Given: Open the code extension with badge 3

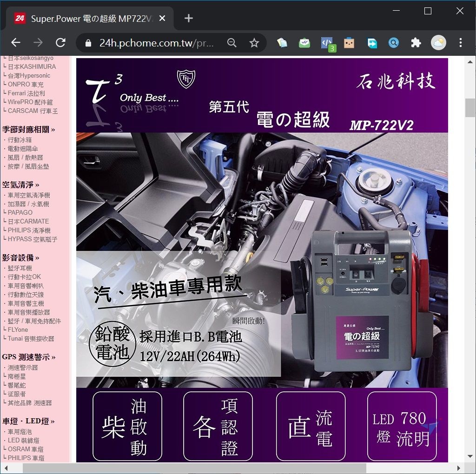Looking at the screenshot, I should coord(327,43).
